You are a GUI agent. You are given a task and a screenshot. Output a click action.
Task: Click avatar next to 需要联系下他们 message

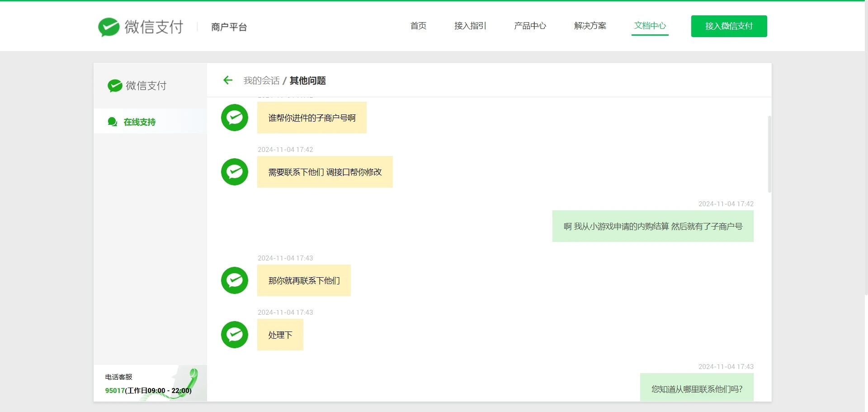coord(235,172)
